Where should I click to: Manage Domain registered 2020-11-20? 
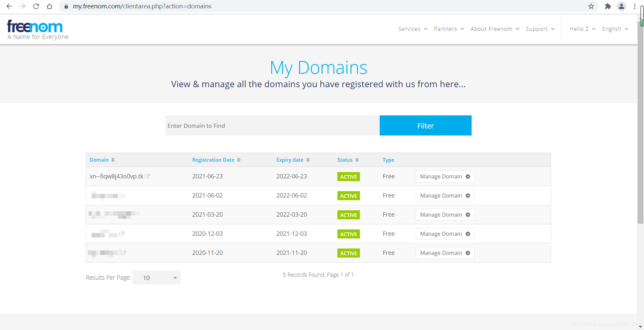(445, 253)
